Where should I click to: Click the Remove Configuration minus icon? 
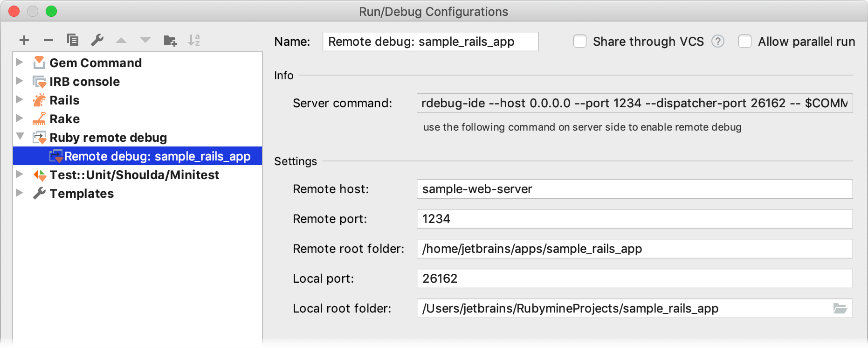click(48, 41)
